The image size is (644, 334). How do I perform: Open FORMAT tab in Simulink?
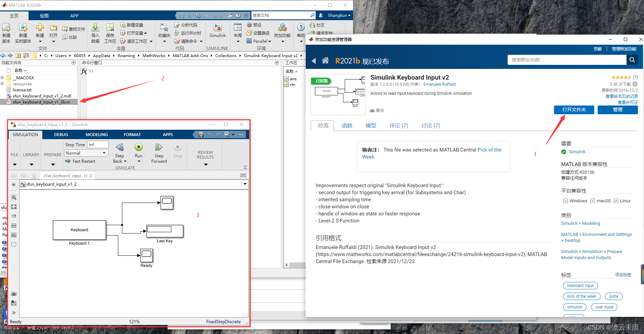pos(132,134)
